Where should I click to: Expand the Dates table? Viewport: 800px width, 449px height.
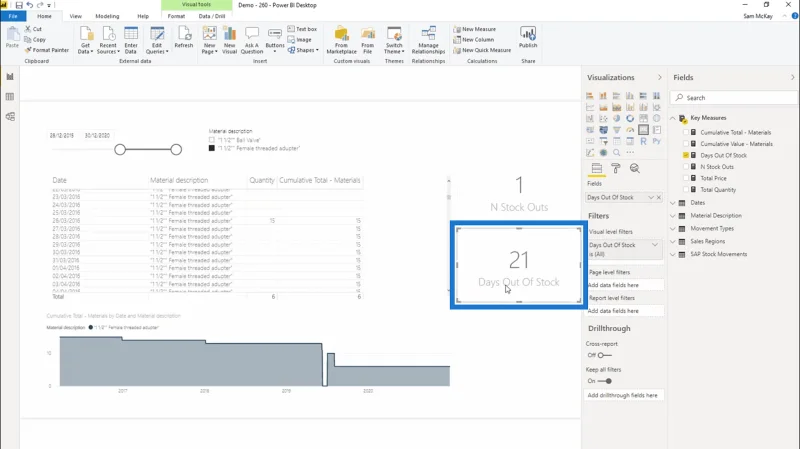673,203
